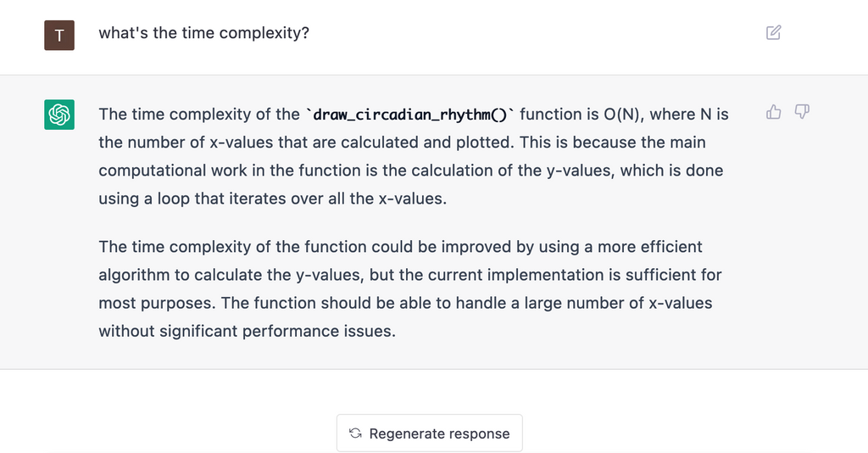Click the line starting "The time complexity of the function could"
This screenshot has height=453, width=868.
[400, 247]
